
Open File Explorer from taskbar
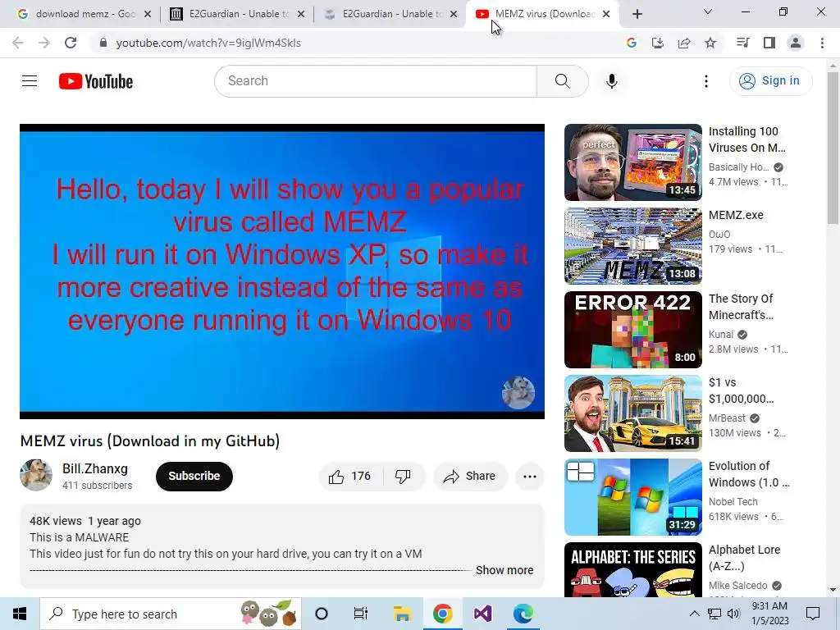click(402, 614)
